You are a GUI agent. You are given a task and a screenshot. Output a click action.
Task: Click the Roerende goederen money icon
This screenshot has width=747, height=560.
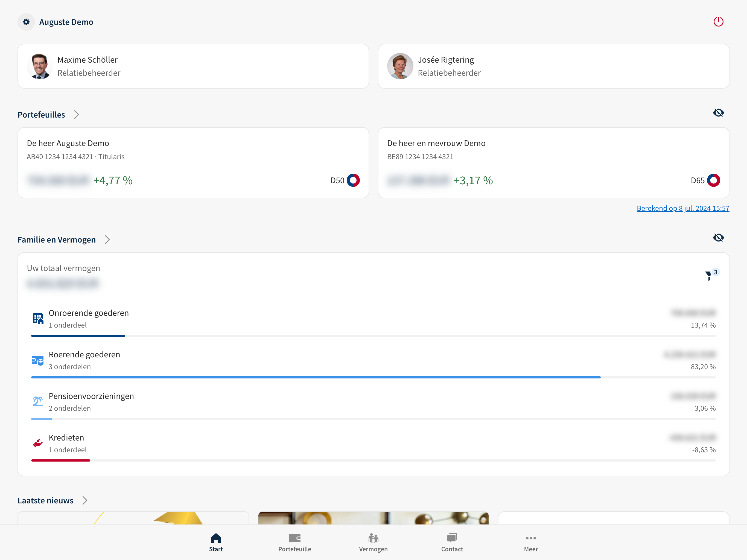pos(38,360)
